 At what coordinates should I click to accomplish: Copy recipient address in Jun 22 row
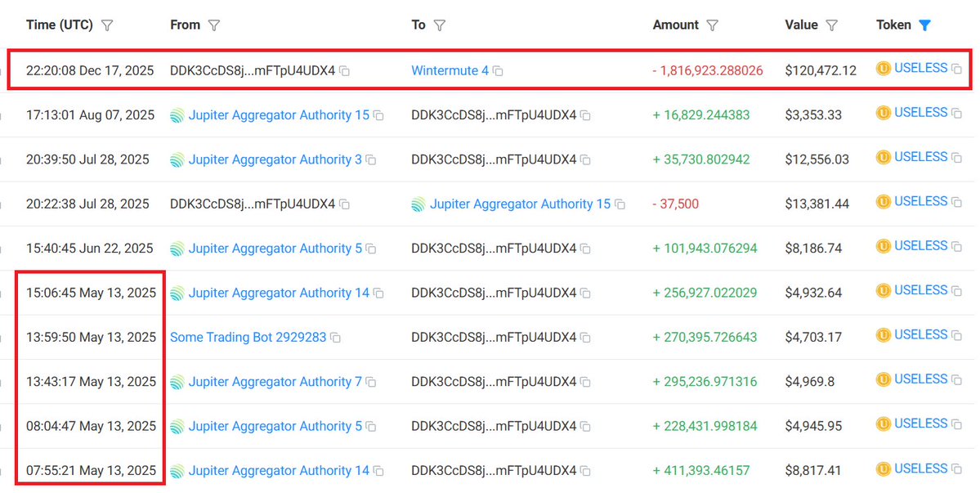pos(585,249)
